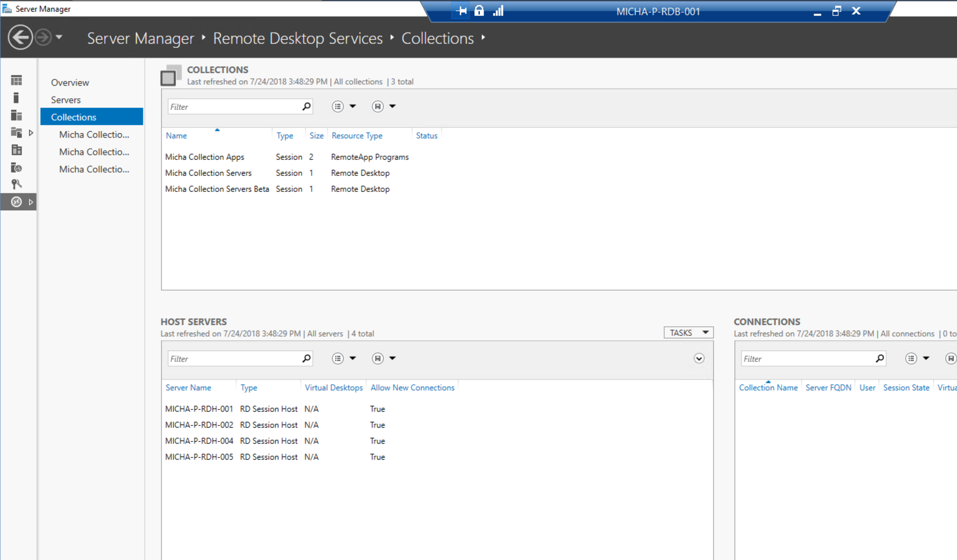This screenshot has height=560, width=957.
Task: Click Collections in the breadcrumb
Action: (437, 38)
